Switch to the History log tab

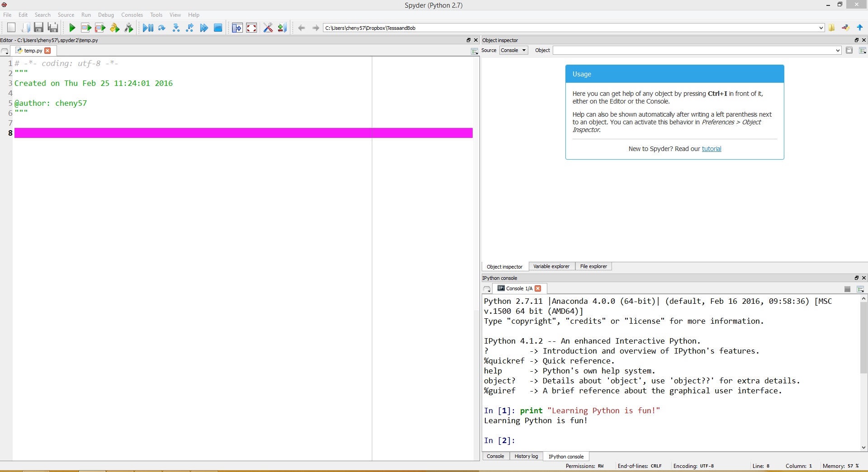click(x=526, y=456)
